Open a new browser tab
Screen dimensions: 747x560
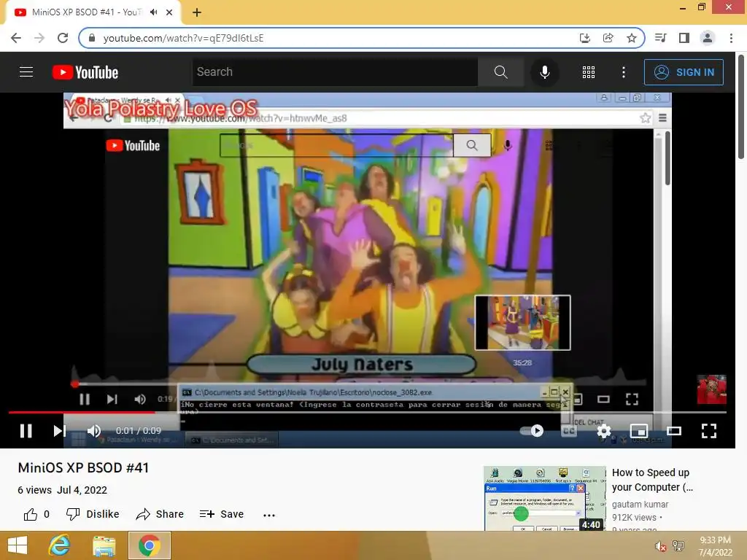click(197, 13)
